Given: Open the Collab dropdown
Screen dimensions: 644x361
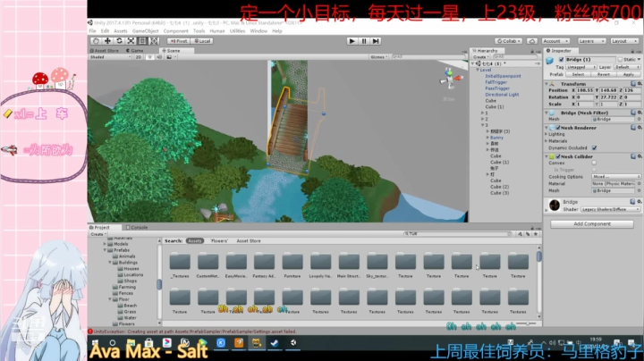Looking at the screenshot, I should coord(508,41).
